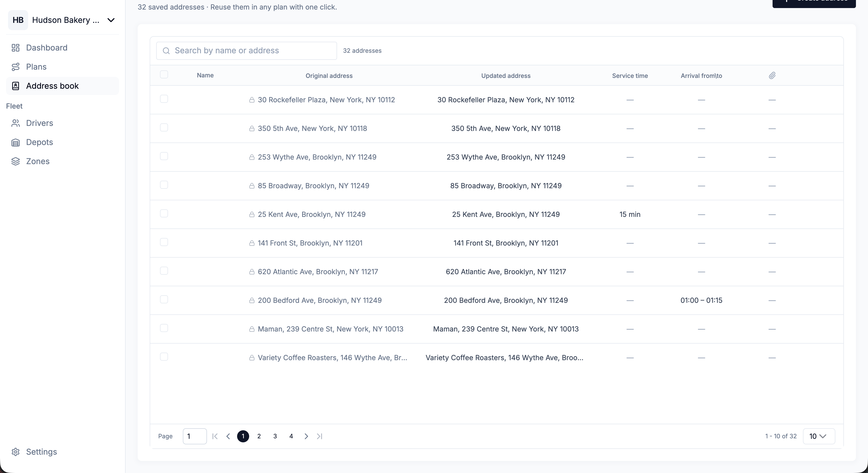Check the 620 Atlantic Ave row

tap(164, 271)
